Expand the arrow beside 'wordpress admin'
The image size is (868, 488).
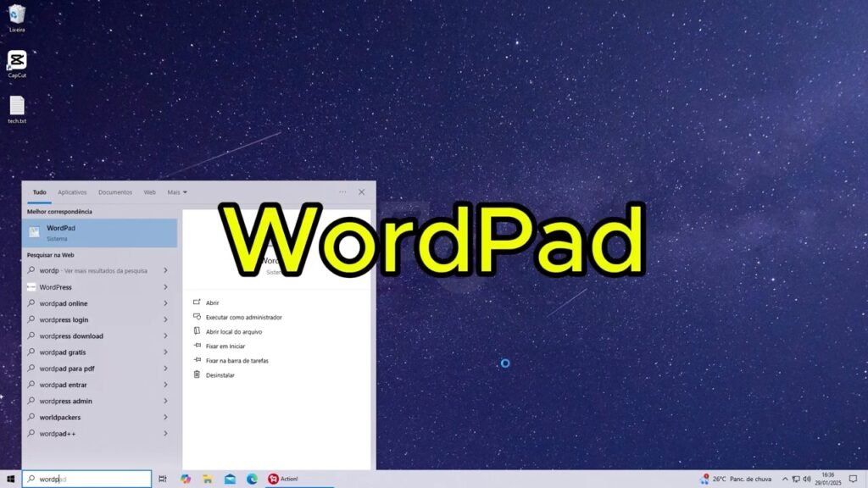point(165,401)
